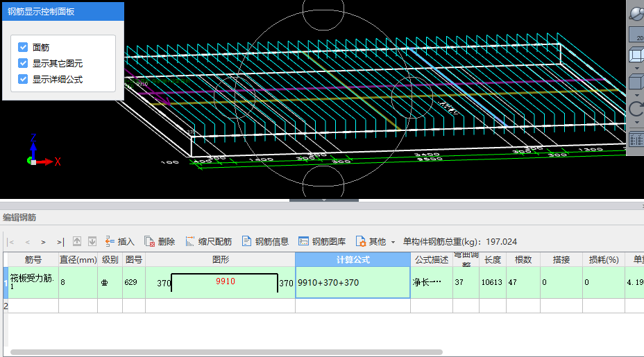Select row header 1
The image size is (644, 357).
point(6,282)
